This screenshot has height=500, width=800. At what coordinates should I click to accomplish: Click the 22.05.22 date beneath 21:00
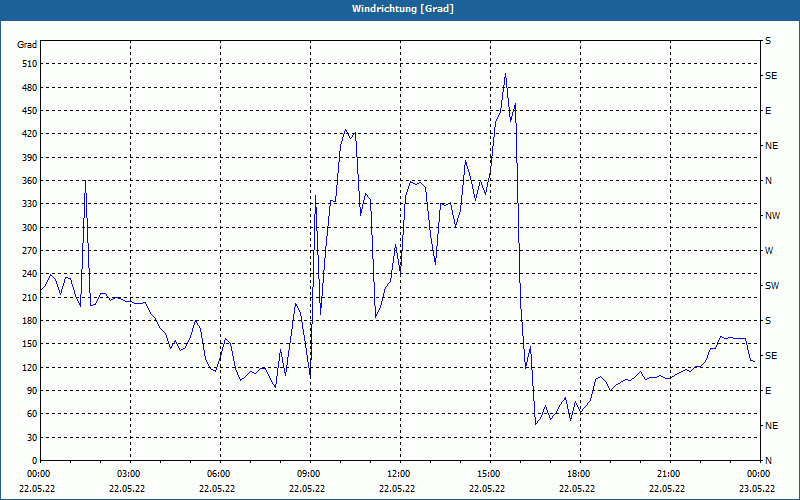click(x=667, y=488)
